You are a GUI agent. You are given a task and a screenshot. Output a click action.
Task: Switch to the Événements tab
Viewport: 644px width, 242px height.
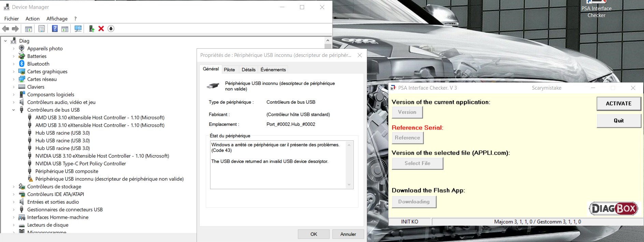273,70
